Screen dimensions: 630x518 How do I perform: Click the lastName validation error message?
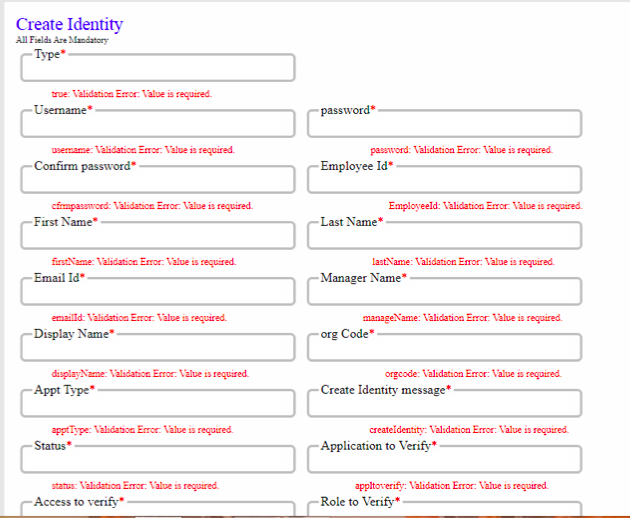(463, 261)
